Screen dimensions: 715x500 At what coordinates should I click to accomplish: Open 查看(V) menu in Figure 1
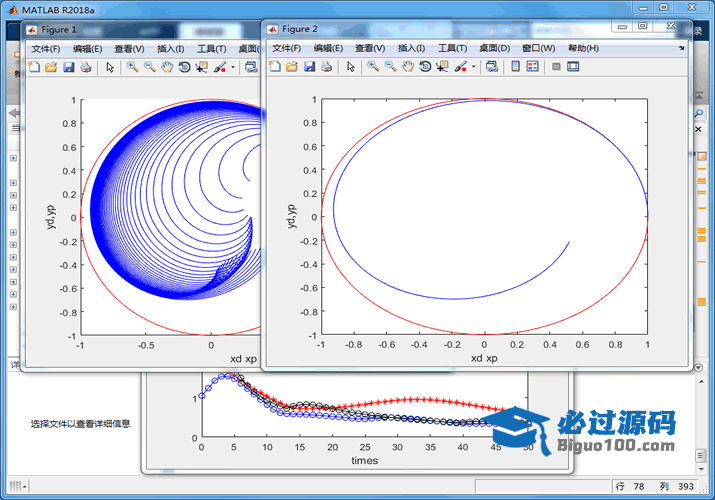tap(130, 49)
